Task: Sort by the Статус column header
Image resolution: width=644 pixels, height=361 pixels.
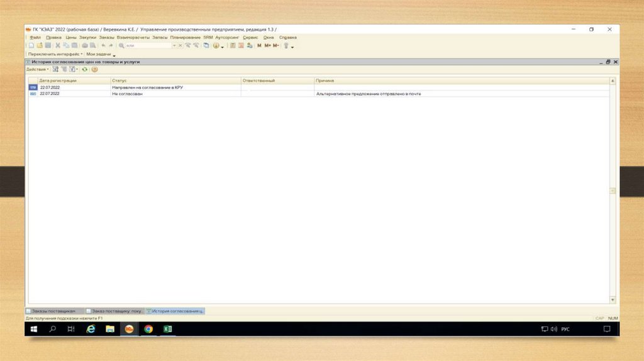Action: (176, 81)
